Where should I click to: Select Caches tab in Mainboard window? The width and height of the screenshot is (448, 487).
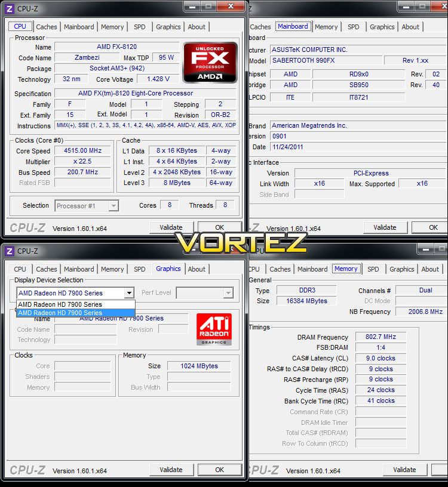(x=260, y=27)
